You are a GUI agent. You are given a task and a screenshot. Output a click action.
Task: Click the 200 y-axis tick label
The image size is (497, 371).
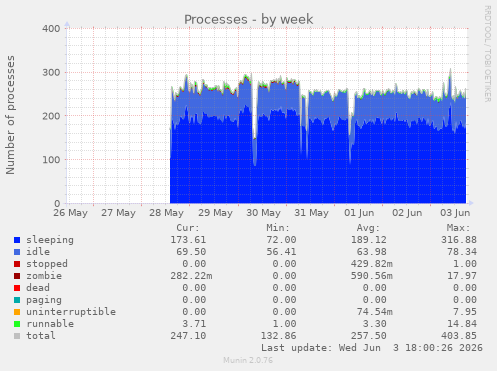[x=51, y=116]
